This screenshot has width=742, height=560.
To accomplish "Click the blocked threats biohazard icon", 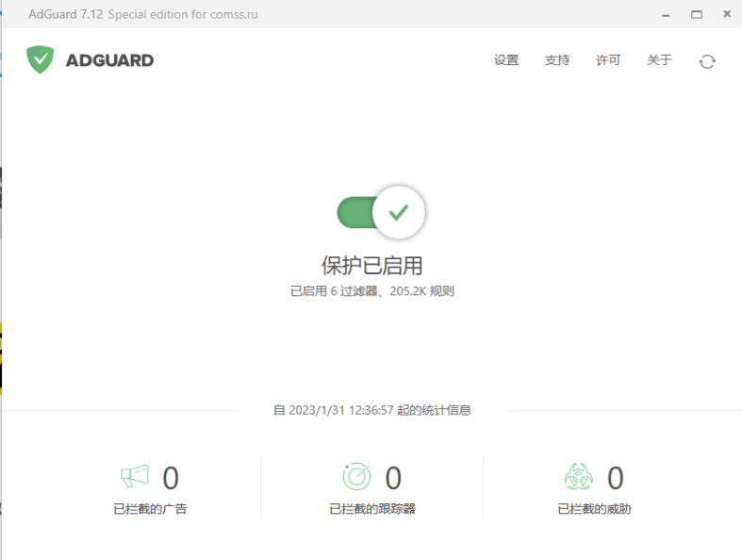I will tap(578, 476).
